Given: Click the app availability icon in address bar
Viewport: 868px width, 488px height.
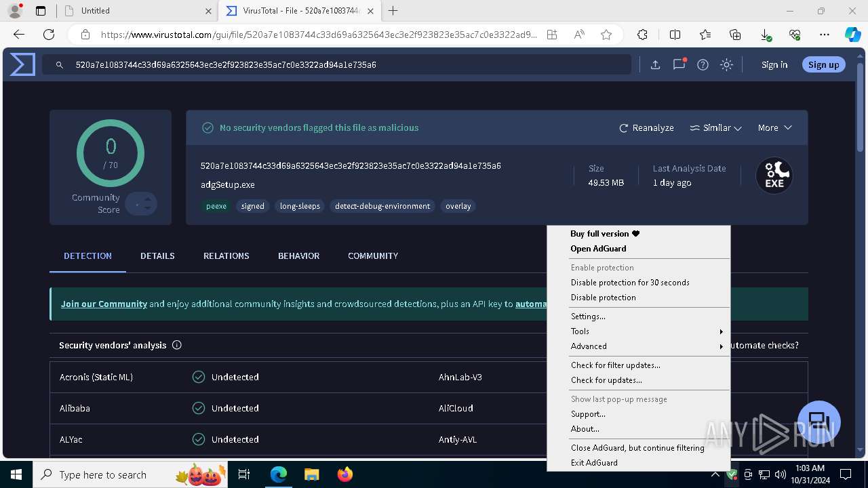Looking at the screenshot, I should pos(552,35).
